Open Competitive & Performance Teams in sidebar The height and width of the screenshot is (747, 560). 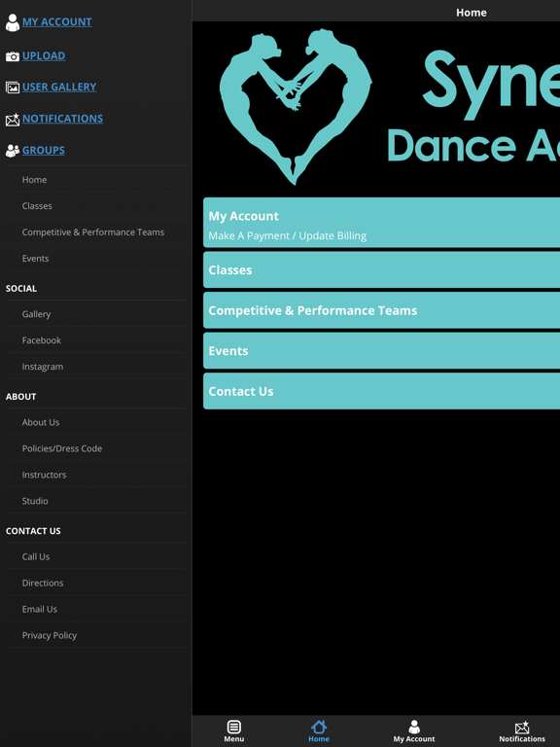(x=95, y=232)
